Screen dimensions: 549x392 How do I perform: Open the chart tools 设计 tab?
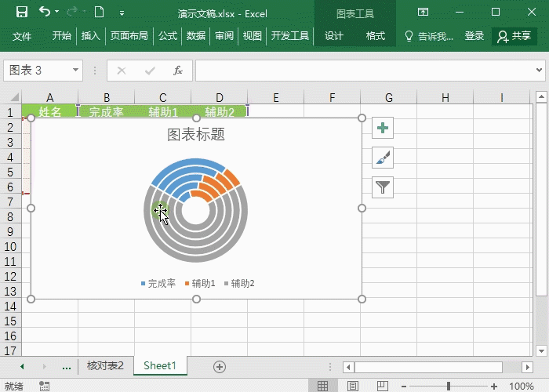tap(333, 36)
